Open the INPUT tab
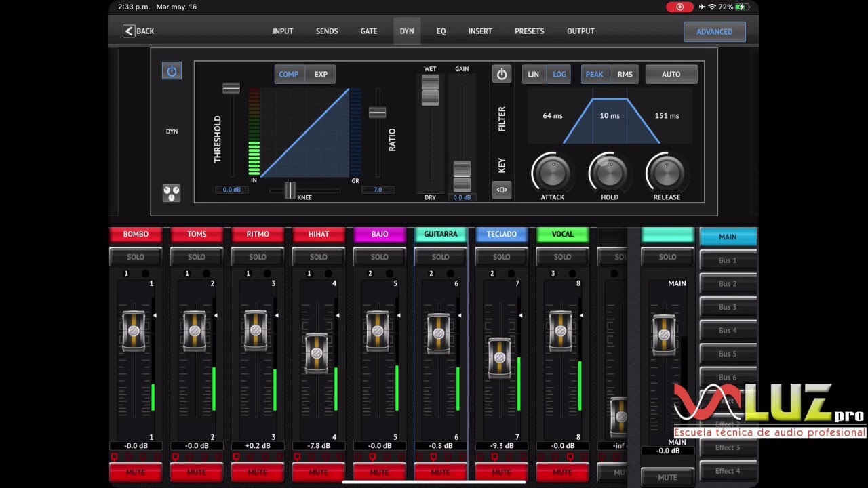Image resolution: width=868 pixels, height=488 pixels. pyautogui.click(x=283, y=31)
